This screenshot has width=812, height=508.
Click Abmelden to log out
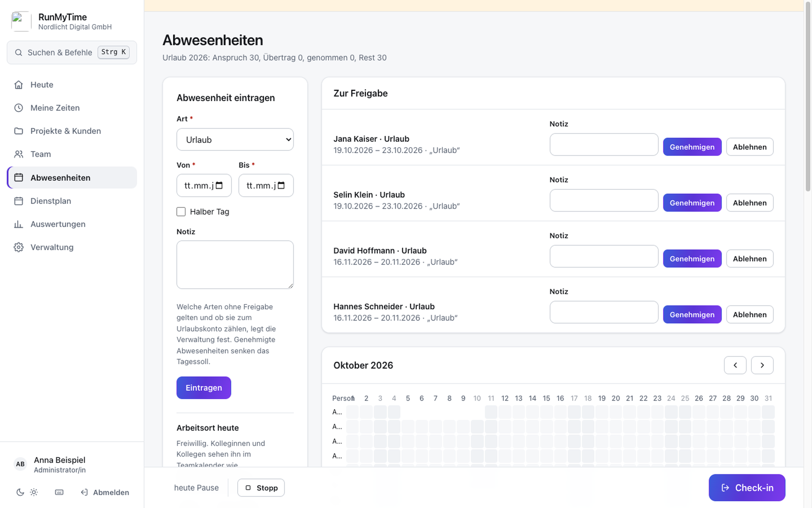(105, 492)
